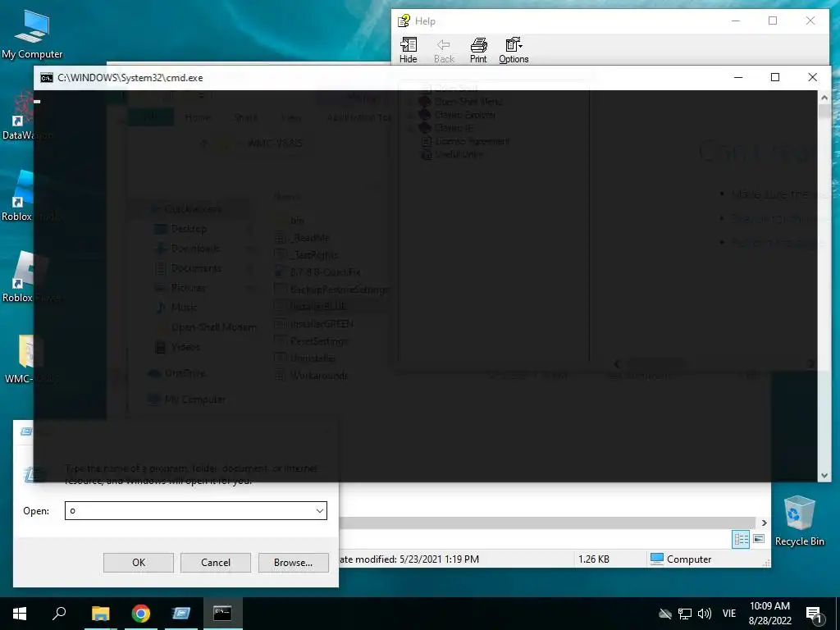Screen dimensions: 840x630
Task: Open the taskbar Search magnifier
Action: coord(59,614)
